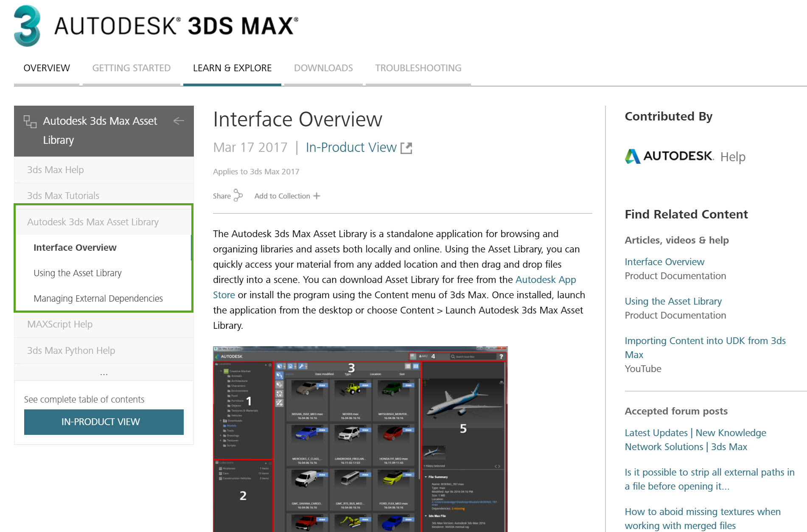
Task: Open 3ds Max Python Help in the sidebar
Action: (104, 350)
